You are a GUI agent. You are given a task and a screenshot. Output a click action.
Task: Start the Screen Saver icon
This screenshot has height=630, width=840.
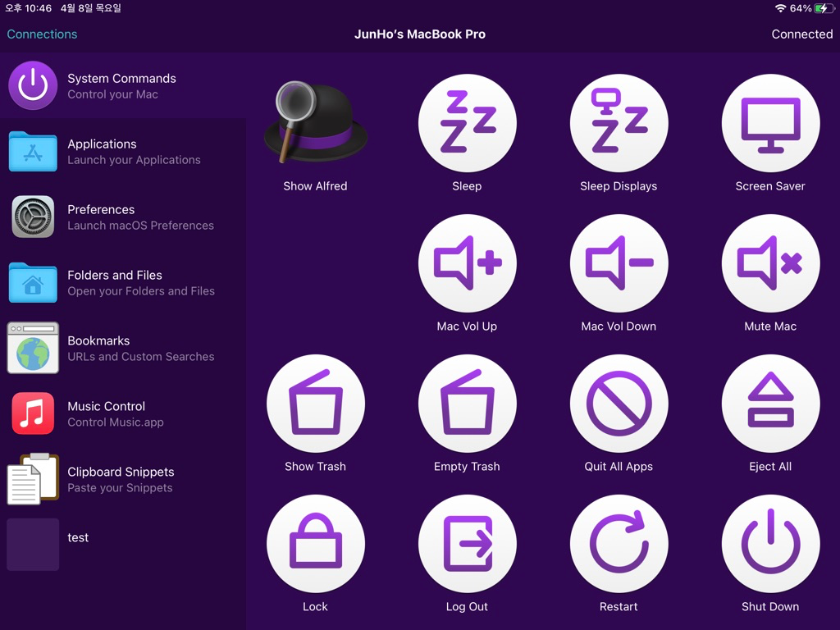click(770, 123)
